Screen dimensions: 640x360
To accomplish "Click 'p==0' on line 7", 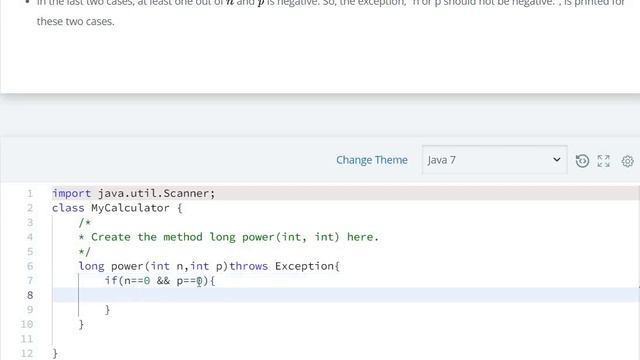I will tap(189, 281).
